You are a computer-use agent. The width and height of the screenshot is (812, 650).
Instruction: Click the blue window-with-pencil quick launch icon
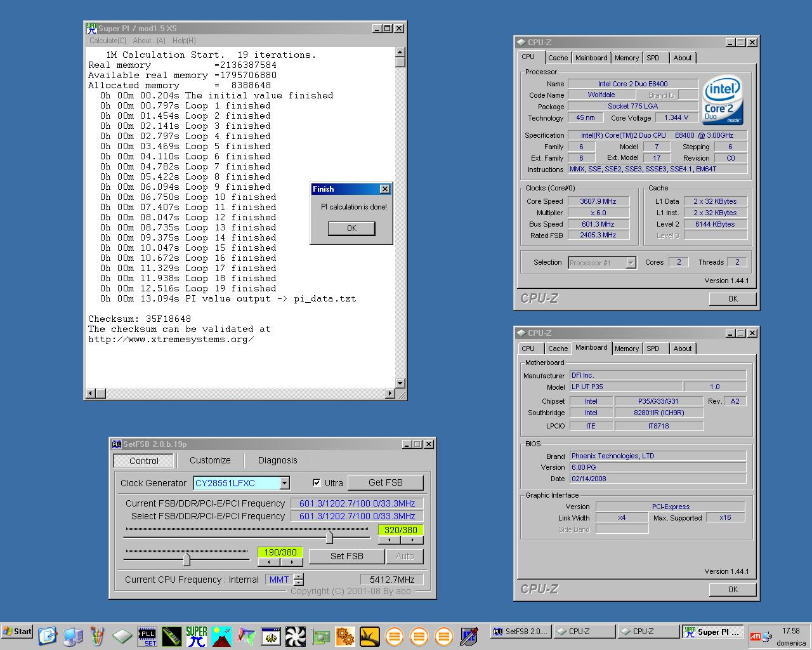coord(48,636)
